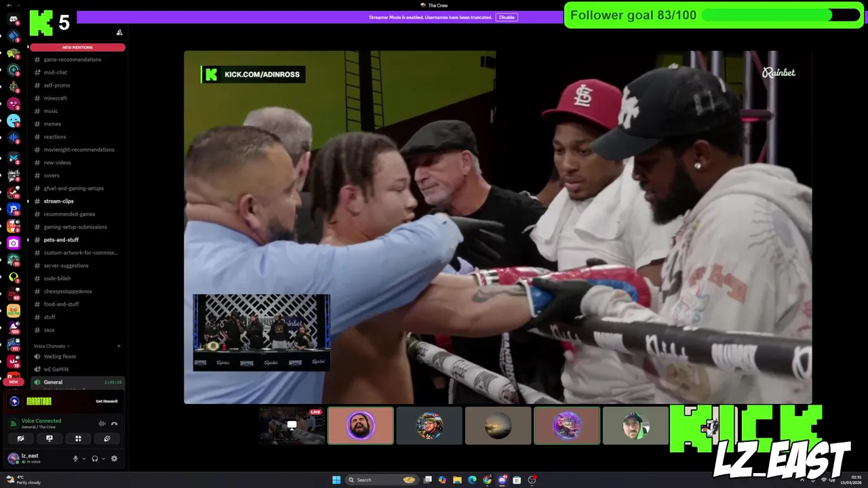Click the invite members icon

[x=119, y=32]
